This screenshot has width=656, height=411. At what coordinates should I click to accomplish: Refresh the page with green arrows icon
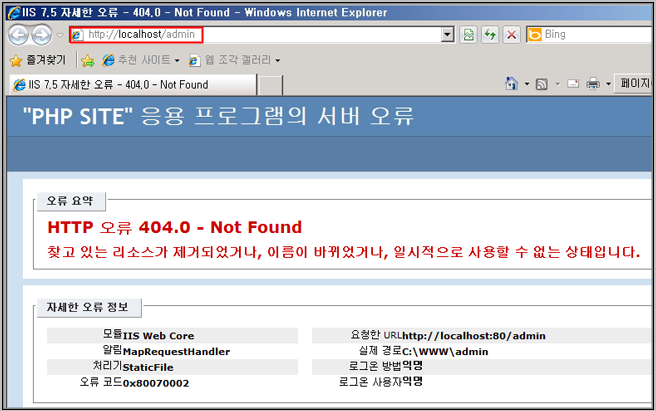coord(490,35)
